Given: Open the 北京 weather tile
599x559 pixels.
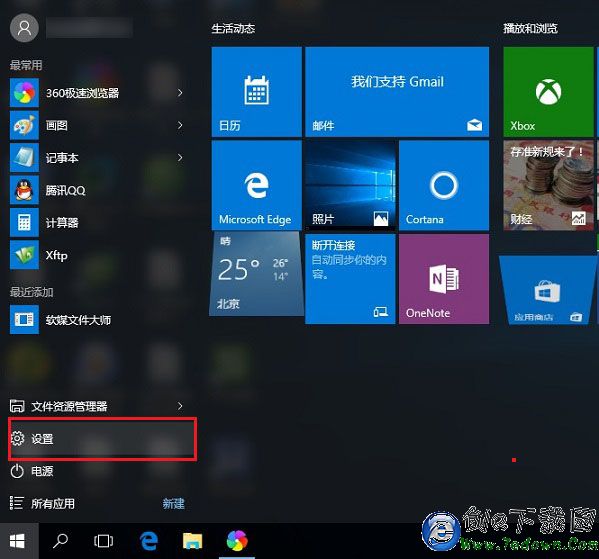Looking at the screenshot, I should click(x=256, y=274).
